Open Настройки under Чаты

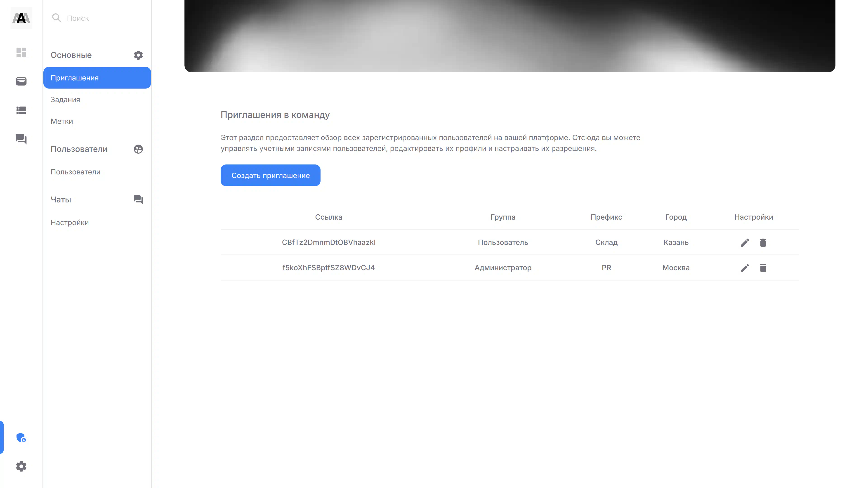[x=97, y=222]
